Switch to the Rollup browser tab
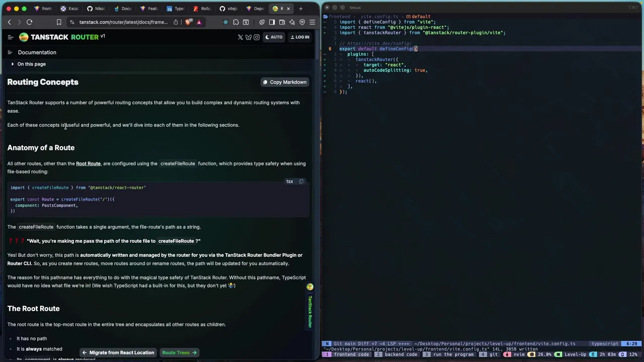The height and width of the screenshot is (362, 644). (201, 9)
